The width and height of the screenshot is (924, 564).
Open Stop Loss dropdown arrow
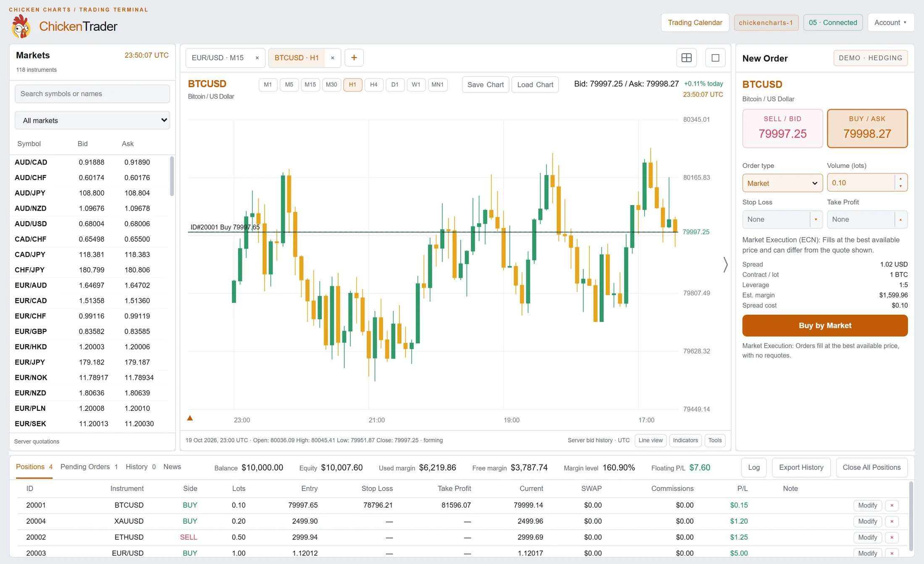click(816, 219)
